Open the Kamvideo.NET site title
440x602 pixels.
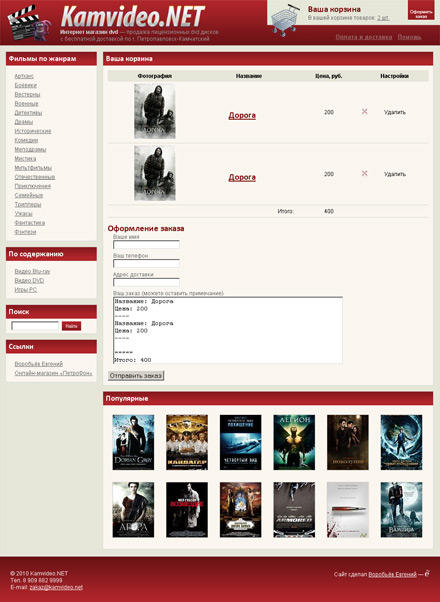132,17
